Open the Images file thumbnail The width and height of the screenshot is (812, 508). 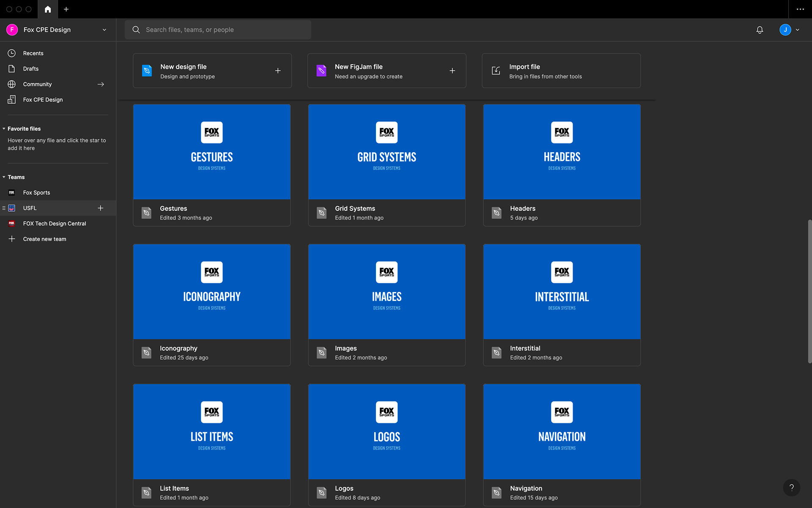pyautogui.click(x=387, y=292)
